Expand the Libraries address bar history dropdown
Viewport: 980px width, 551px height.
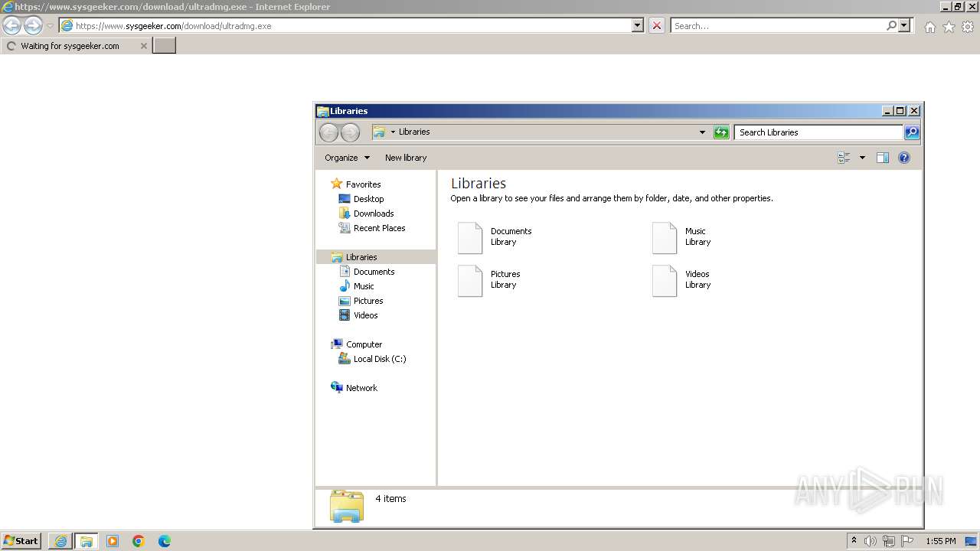click(702, 132)
